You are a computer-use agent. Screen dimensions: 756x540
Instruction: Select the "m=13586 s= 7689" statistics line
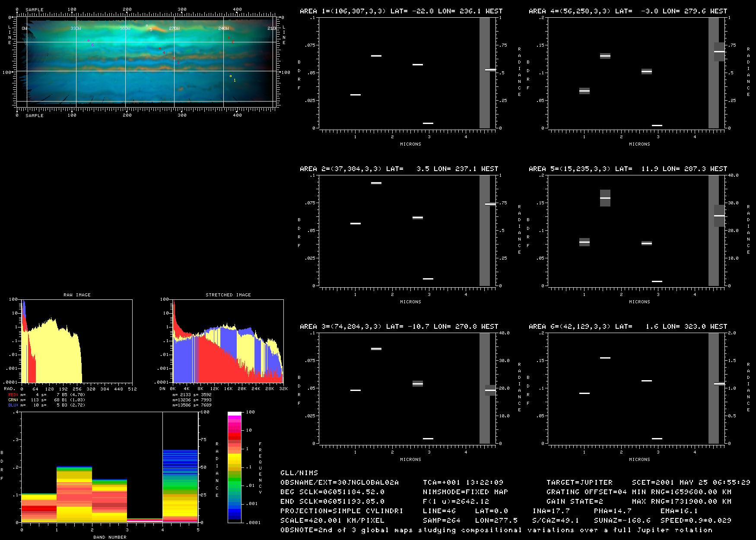[x=192, y=405]
